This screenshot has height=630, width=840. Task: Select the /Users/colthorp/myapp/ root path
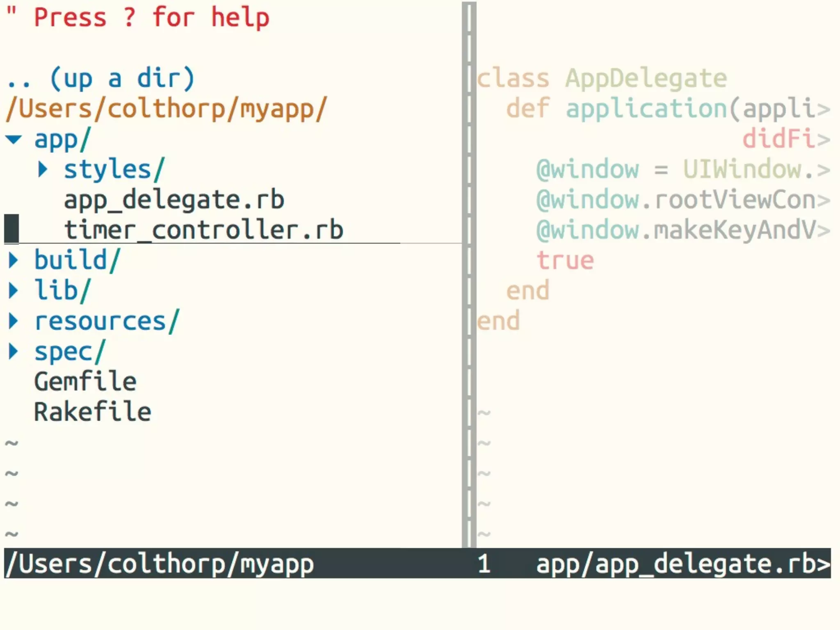pyautogui.click(x=166, y=109)
